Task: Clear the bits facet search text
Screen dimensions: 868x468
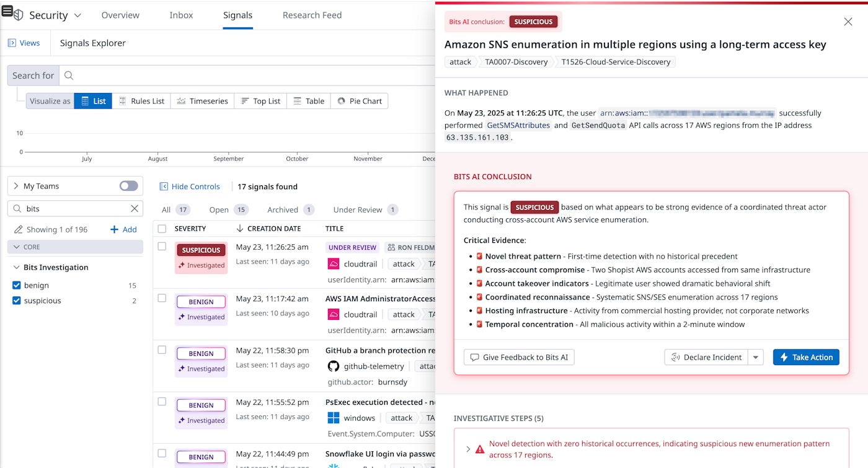Action: (x=135, y=209)
